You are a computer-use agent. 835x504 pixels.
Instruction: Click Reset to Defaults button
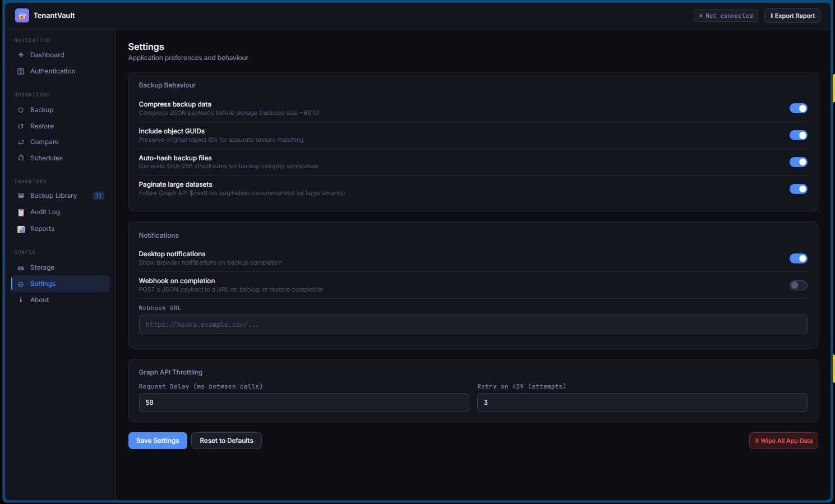click(227, 441)
